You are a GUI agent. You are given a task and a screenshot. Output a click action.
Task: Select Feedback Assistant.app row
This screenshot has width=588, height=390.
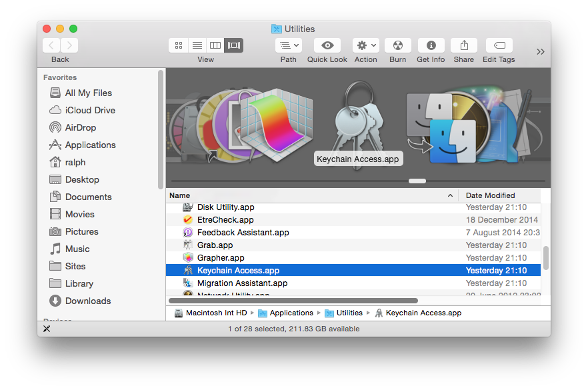coord(353,233)
